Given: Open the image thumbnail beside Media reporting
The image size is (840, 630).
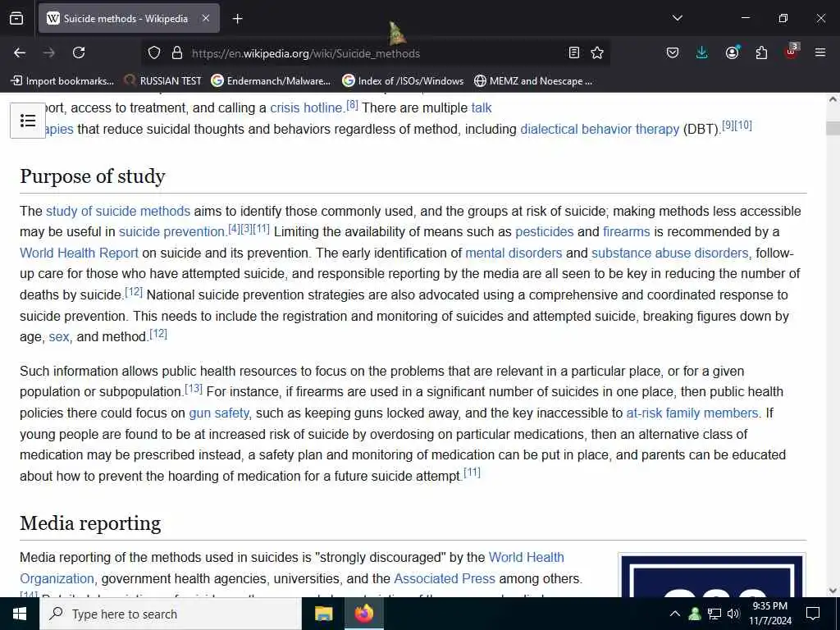Looking at the screenshot, I should (x=712, y=576).
